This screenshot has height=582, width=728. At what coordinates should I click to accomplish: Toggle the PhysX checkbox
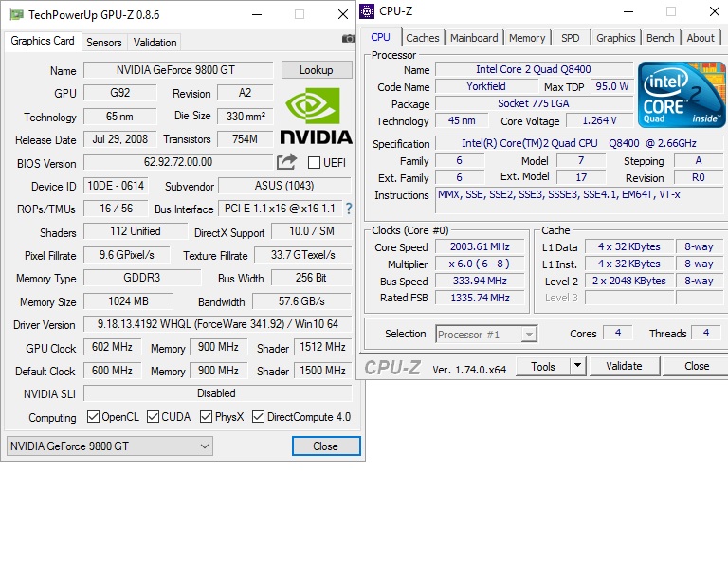point(206,417)
